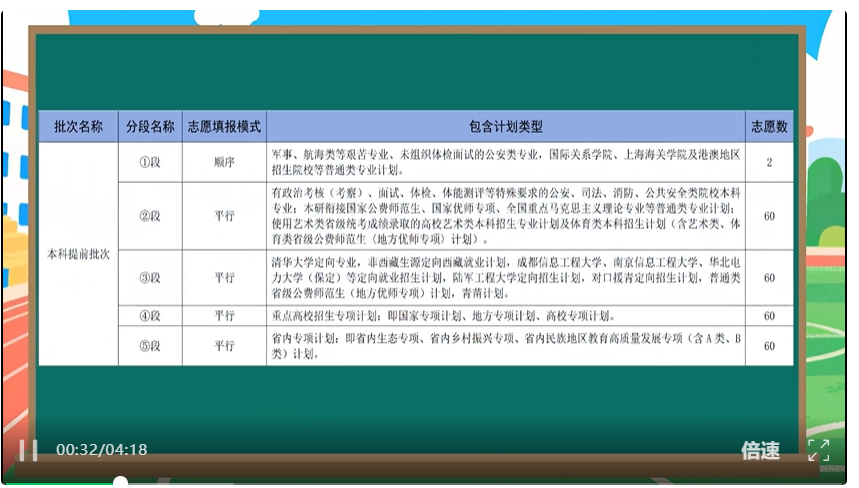Image resolution: width=859 pixels, height=488 pixels.
Task: Click the ①段 cell
Action: [x=150, y=162]
